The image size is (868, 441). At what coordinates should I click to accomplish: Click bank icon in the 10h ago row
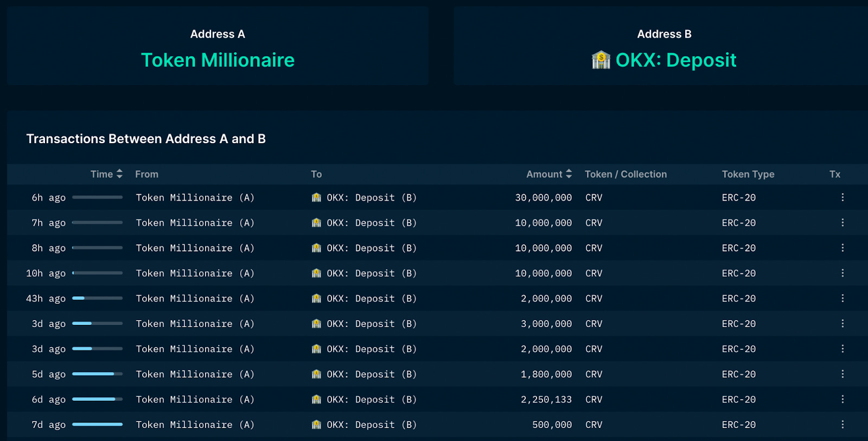point(316,273)
